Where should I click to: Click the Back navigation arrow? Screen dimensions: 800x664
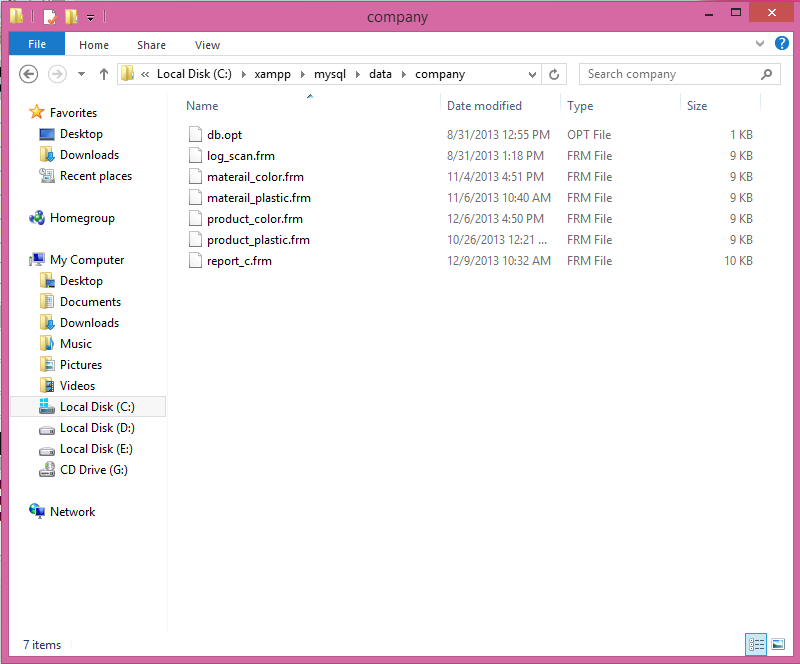29,75
